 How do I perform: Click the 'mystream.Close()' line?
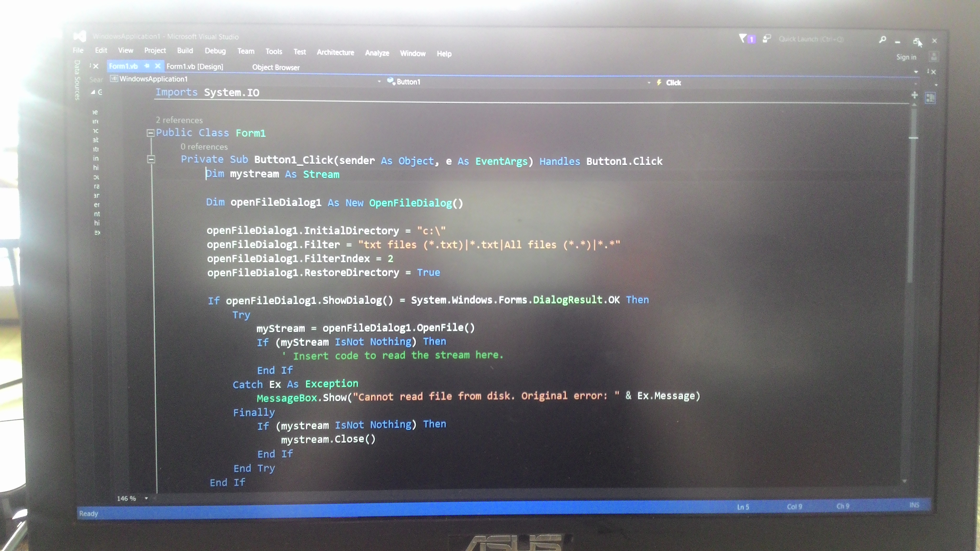pos(328,439)
